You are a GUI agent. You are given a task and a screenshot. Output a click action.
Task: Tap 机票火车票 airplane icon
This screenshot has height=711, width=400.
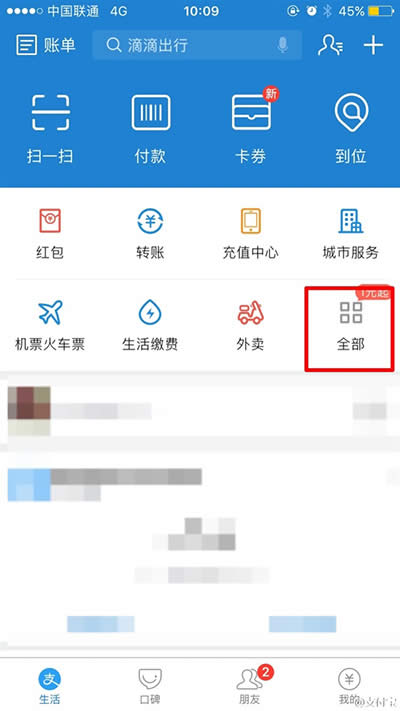click(x=50, y=312)
